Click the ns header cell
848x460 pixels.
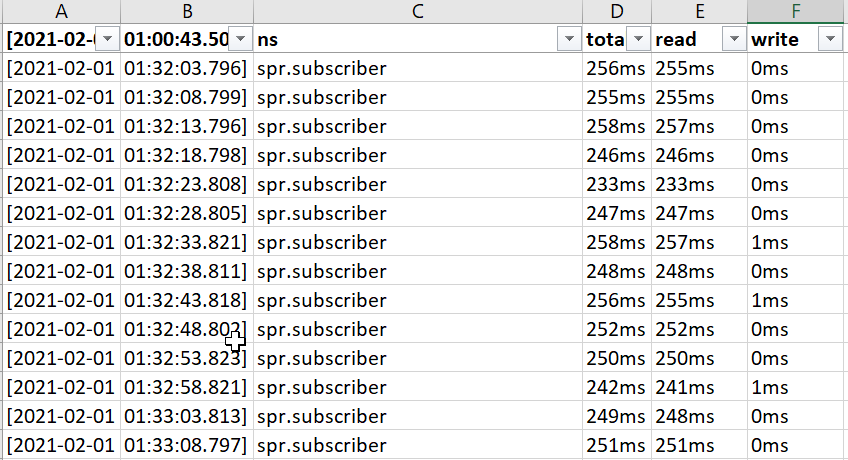point(400,39)
